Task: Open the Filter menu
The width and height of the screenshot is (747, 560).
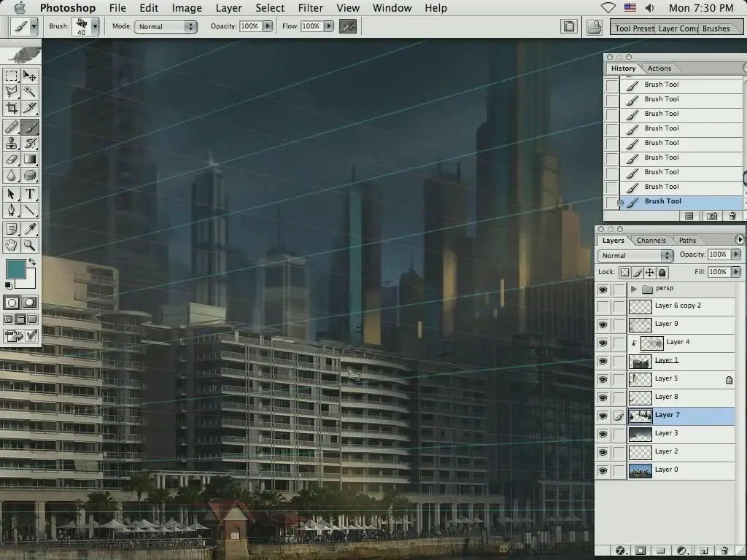Action: pos(311,8)
